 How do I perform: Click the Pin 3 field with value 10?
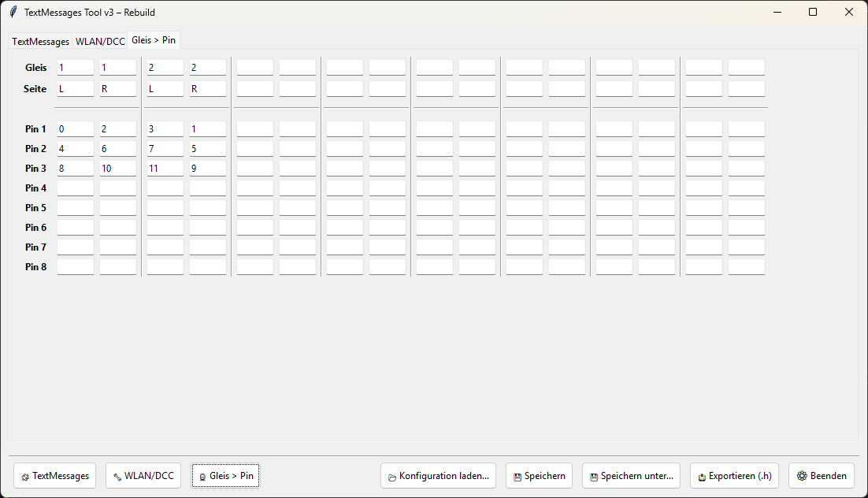117,168
